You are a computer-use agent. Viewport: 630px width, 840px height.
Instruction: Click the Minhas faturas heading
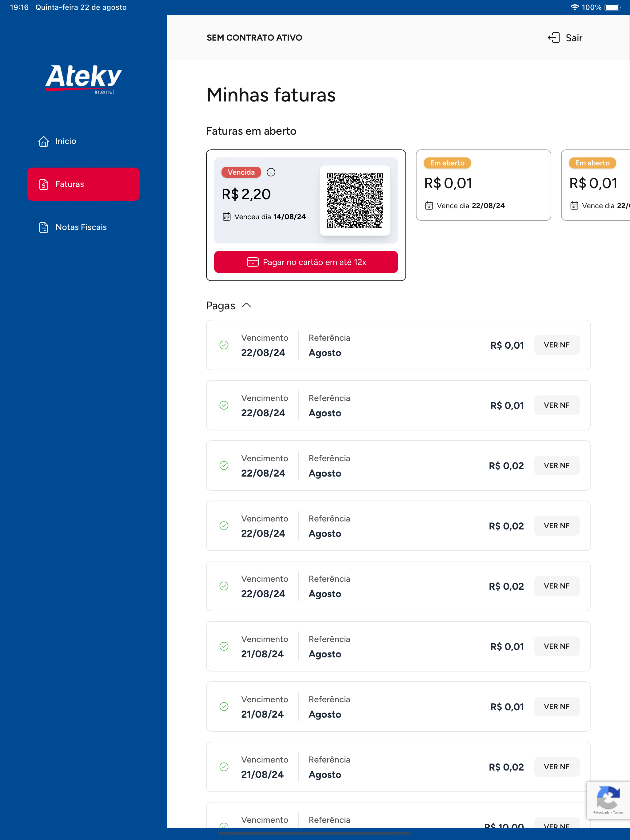(271, 95)
